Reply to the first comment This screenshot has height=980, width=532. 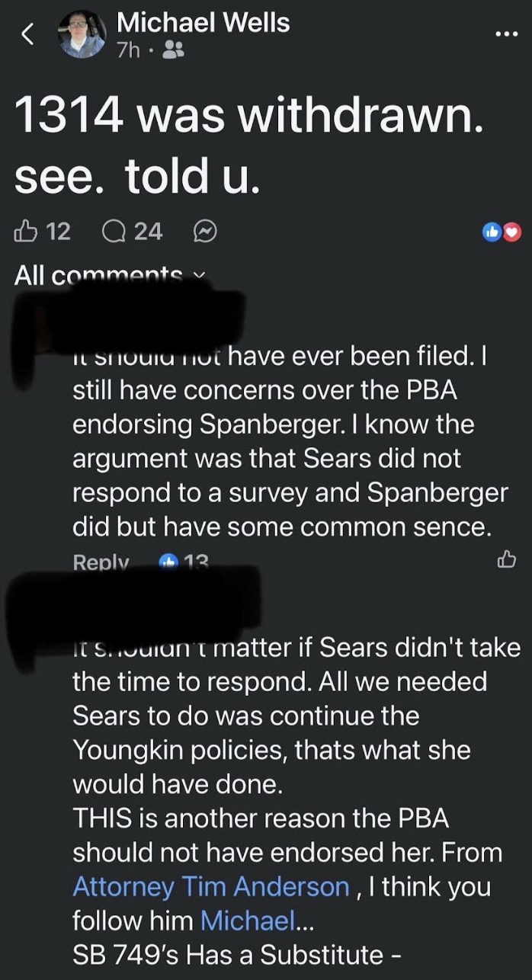(101, 562)
